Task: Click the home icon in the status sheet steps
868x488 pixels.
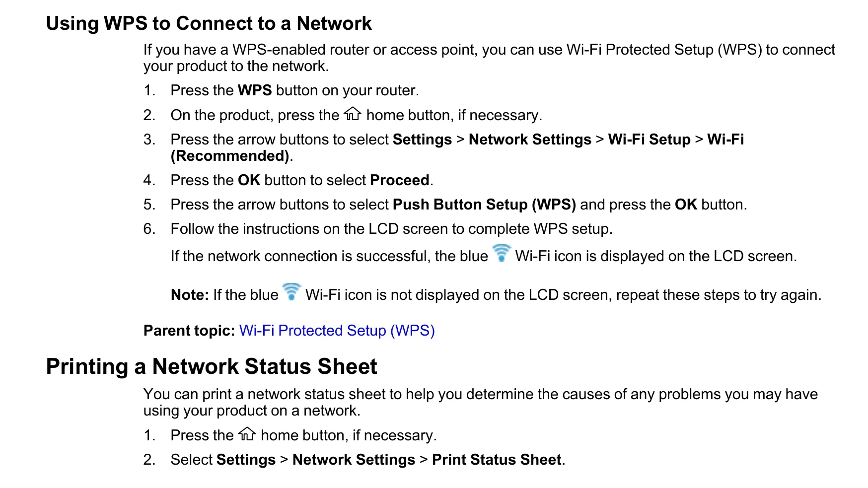Action: pyautogui.click(x=247, y=434)
